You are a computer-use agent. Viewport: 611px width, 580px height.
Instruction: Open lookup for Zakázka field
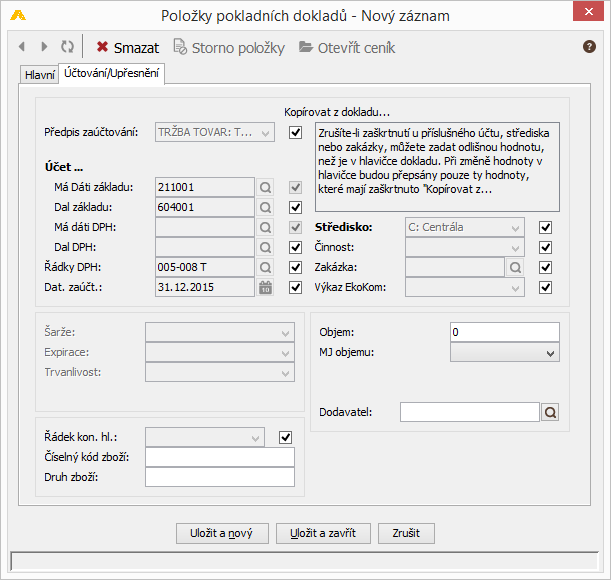click(x=515, y=267)
